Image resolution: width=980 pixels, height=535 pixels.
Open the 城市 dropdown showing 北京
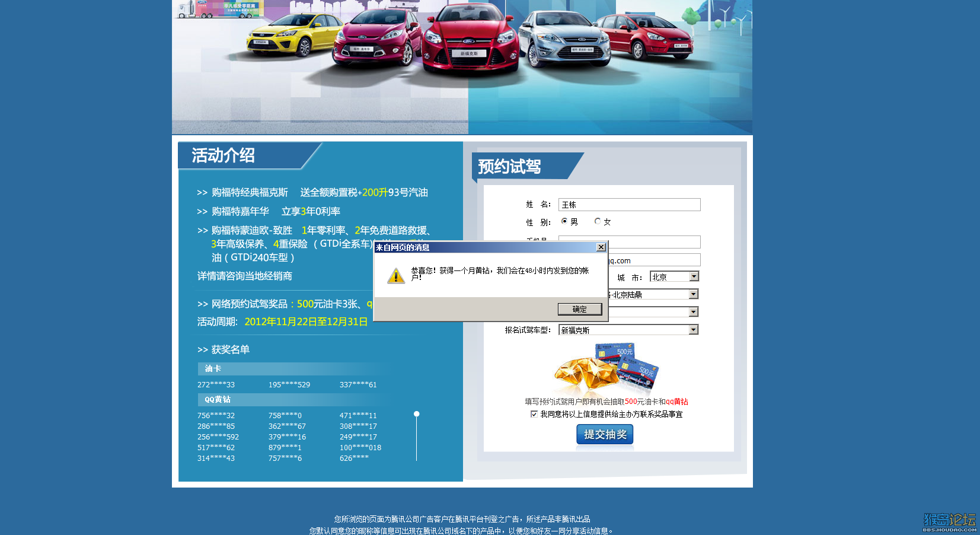coord(675,277)
